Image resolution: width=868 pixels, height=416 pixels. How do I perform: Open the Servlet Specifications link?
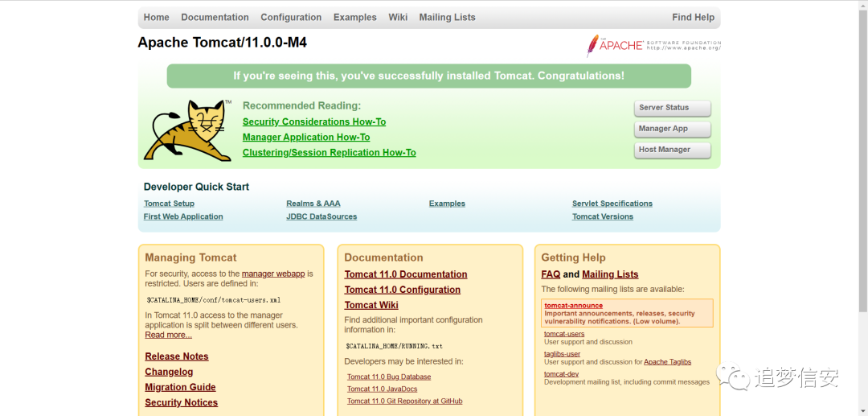point(612,204)
